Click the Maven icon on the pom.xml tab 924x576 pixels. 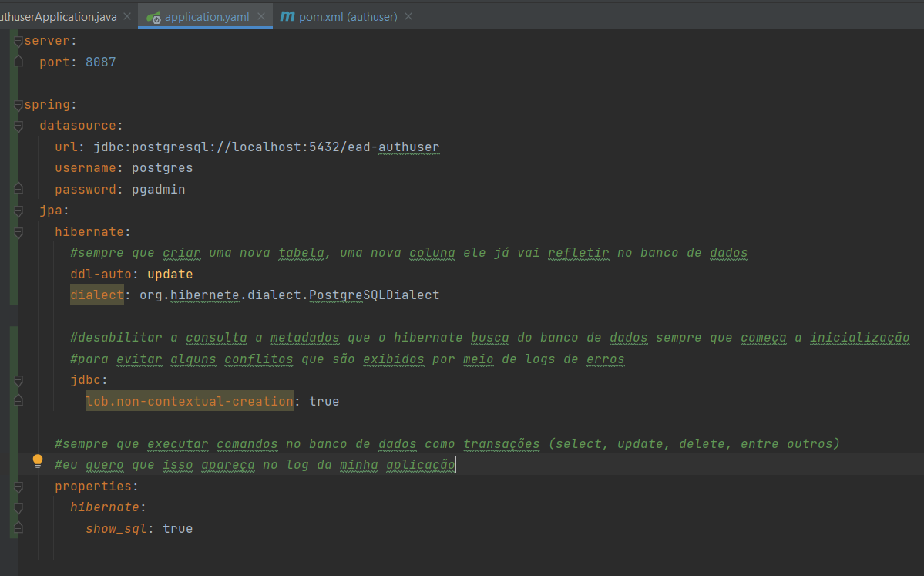pyautogui.click(x=287, y=15)
